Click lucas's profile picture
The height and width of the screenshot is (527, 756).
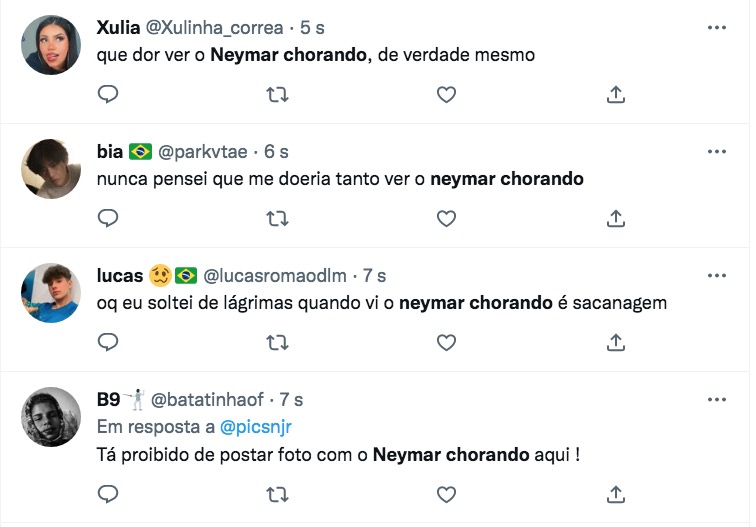(51, 292)
